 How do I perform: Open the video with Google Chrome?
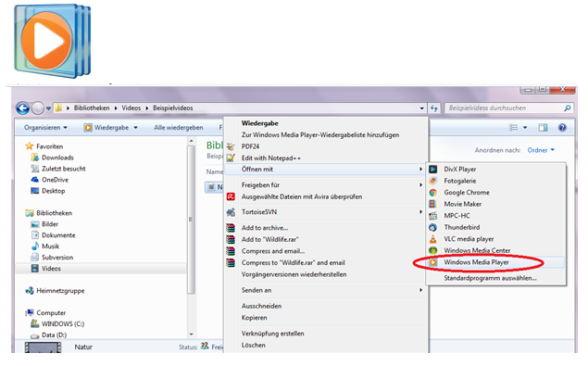(x=467, y=193)
